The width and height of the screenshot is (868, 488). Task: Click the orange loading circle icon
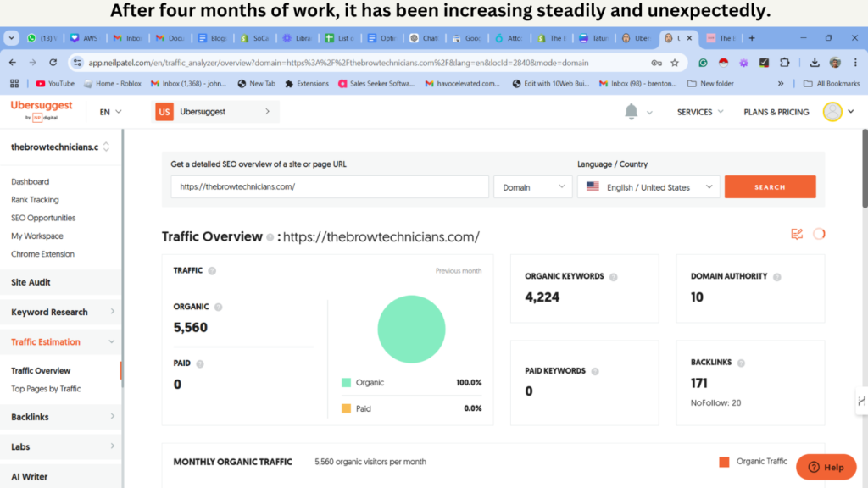coord(819,234)
